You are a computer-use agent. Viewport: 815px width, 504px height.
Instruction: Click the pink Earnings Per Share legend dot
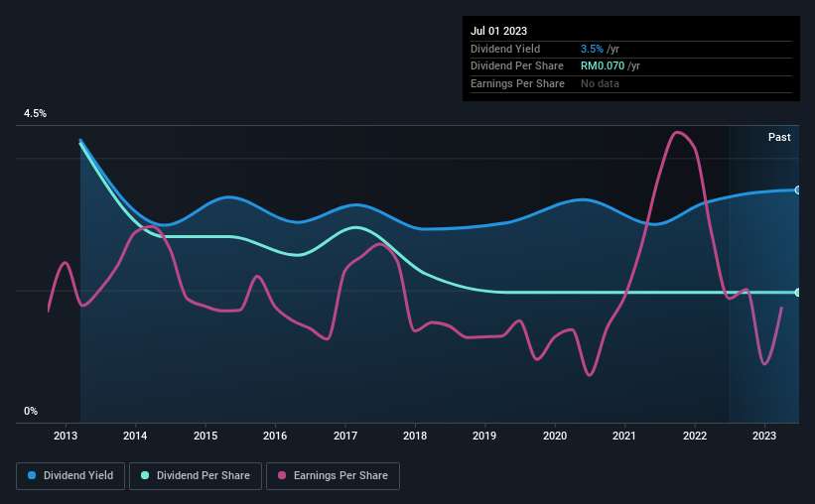click(282, 475)
